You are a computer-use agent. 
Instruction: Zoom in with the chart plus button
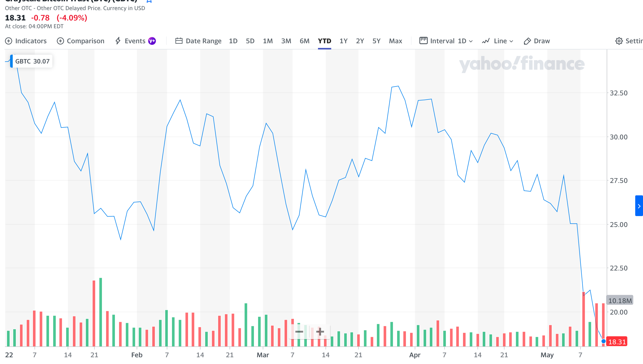tap(320, 332)
